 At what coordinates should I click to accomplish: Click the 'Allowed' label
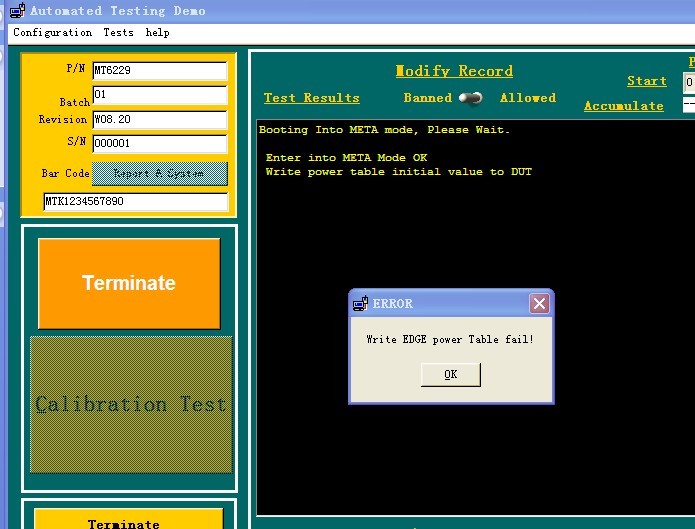pyautogui.click(x=528, y=98)
